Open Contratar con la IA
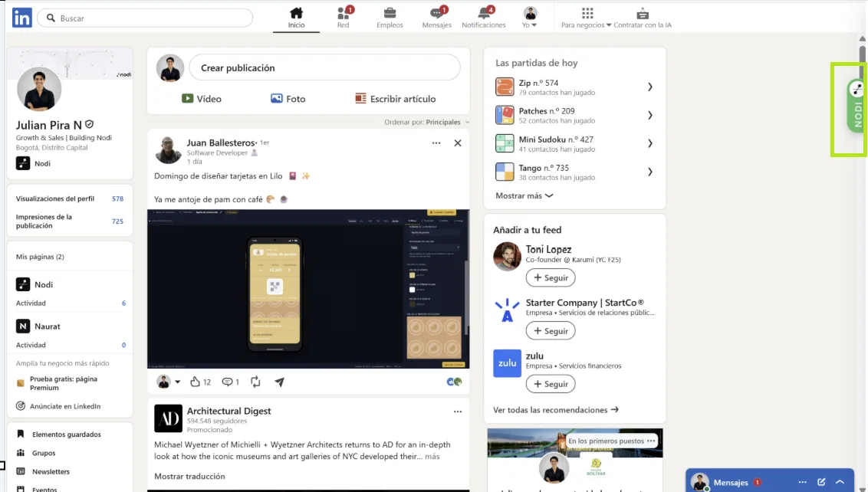The image size is (868, 492). point(642,18)
